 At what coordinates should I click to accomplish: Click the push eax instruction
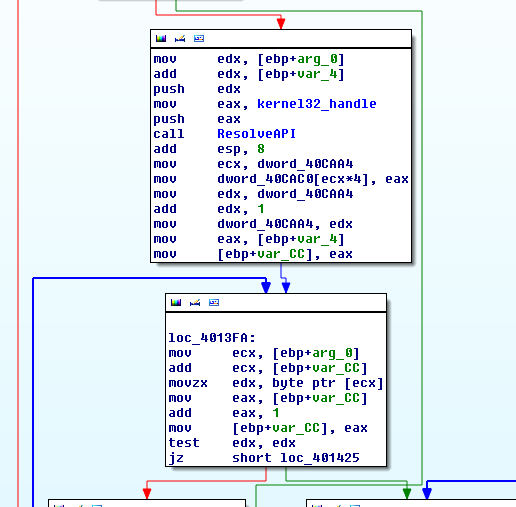(197, 119)
